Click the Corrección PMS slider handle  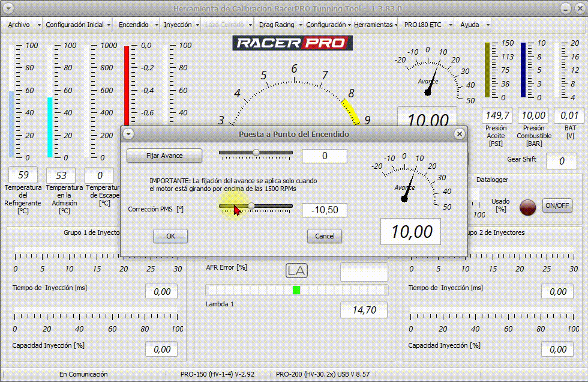(x=251, y=206)
